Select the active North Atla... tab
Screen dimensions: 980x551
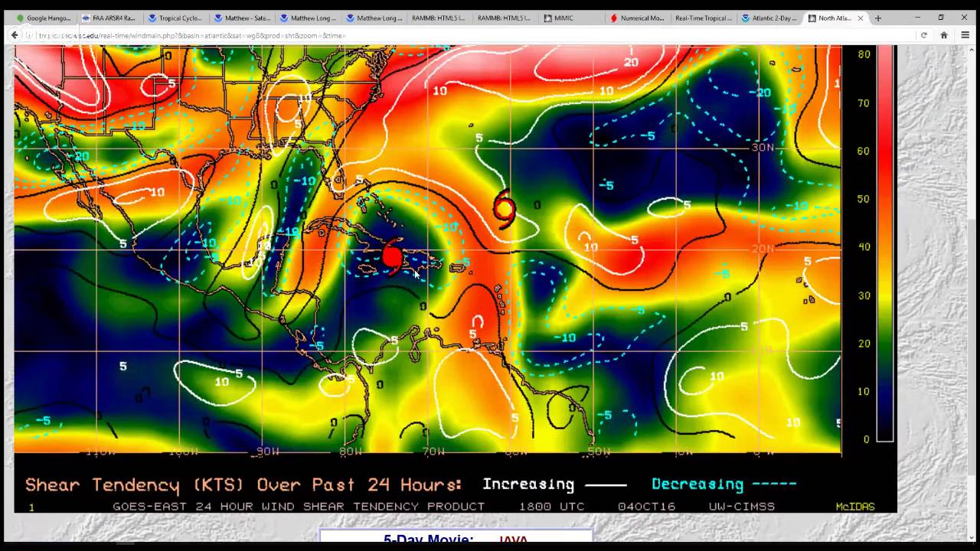click(x=835, y=18)
